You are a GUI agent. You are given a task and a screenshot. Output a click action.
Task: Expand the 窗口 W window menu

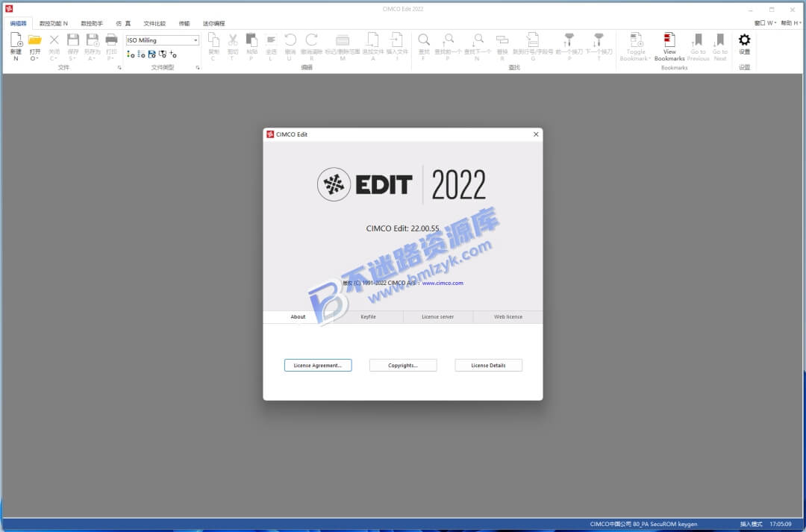point(765,22)
